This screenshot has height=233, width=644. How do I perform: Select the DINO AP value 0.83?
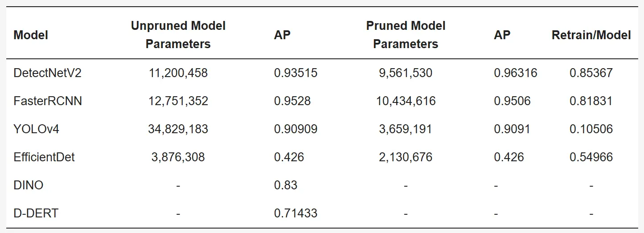pyautogui.click(x=286, y=185)
